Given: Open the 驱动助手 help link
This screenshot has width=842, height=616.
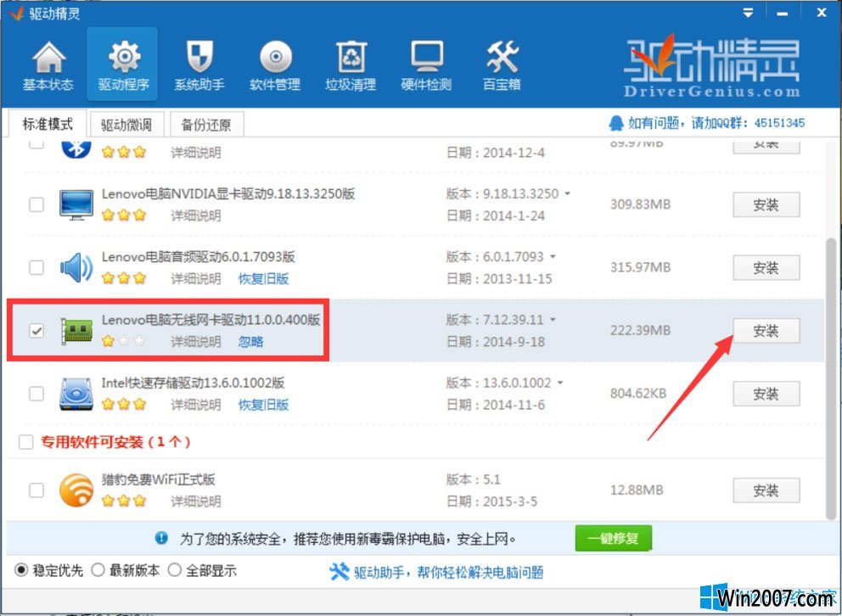Looking at the screenshot, I should pos(448,572).
